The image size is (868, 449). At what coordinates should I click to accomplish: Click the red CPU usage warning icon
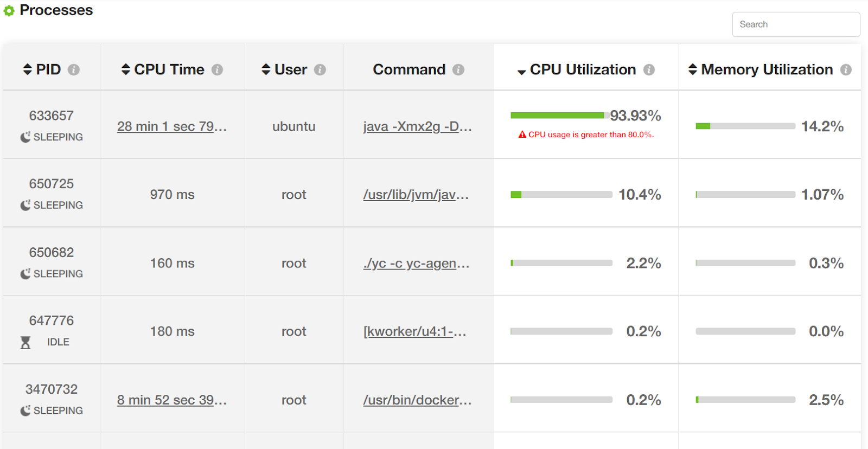(x=522, y=134)
